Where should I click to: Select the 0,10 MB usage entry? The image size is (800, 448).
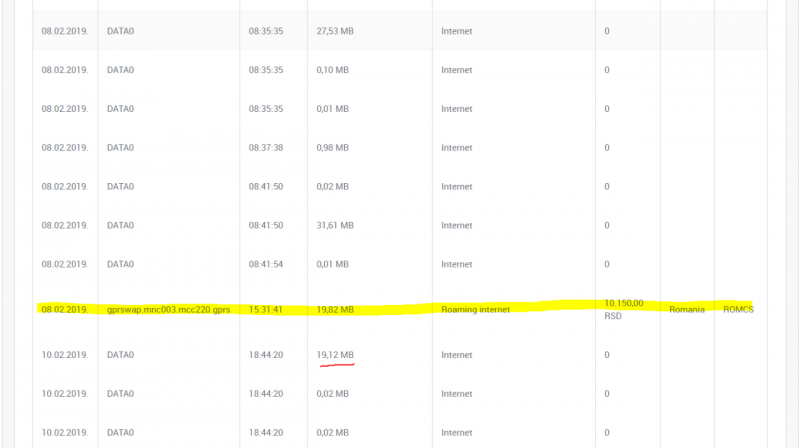(332, 70)
